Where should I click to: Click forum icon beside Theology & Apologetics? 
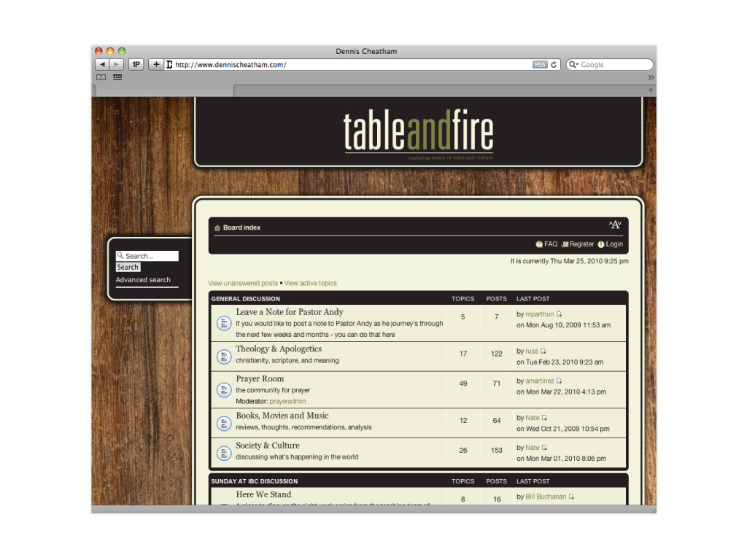tap(224, 357)
